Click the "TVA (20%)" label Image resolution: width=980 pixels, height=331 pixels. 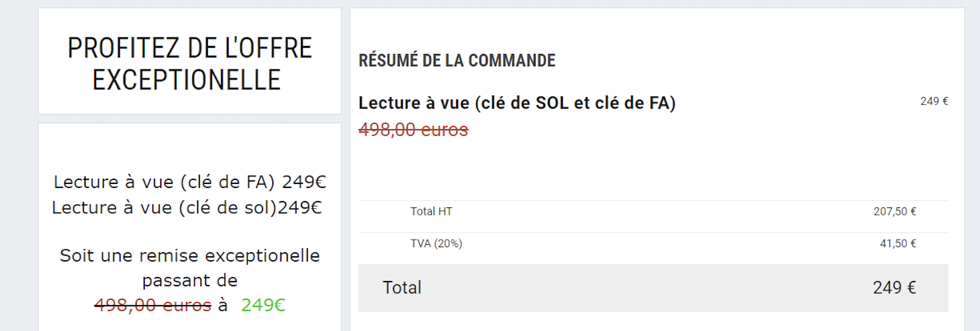436,244
